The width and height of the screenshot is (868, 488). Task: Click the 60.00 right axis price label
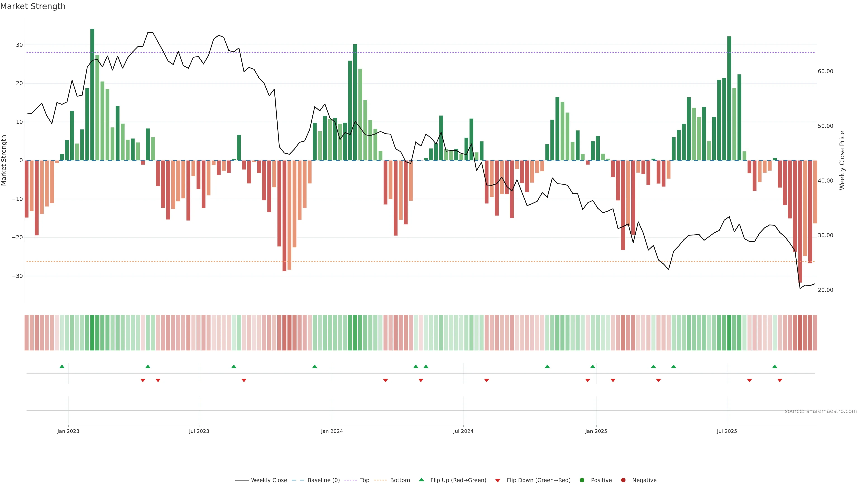point(825,71)
